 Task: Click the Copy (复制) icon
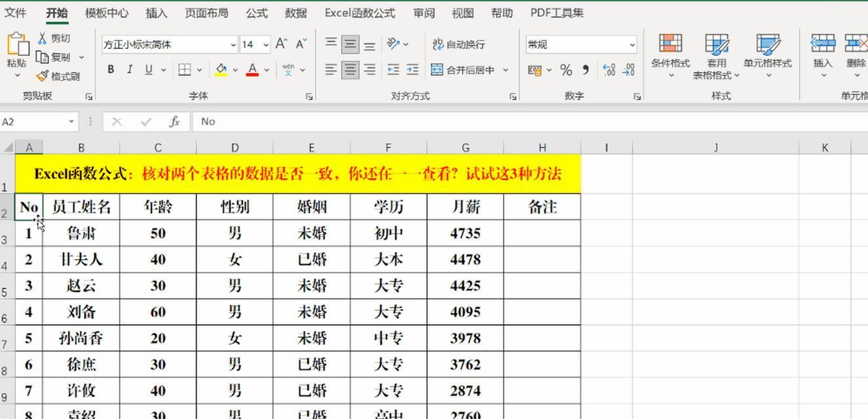tap(43, 57)
